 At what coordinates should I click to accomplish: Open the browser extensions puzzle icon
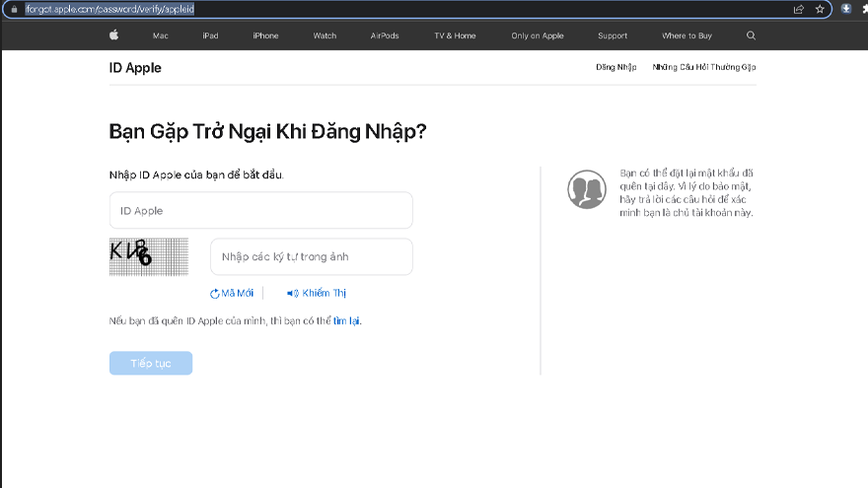(863, 9)
